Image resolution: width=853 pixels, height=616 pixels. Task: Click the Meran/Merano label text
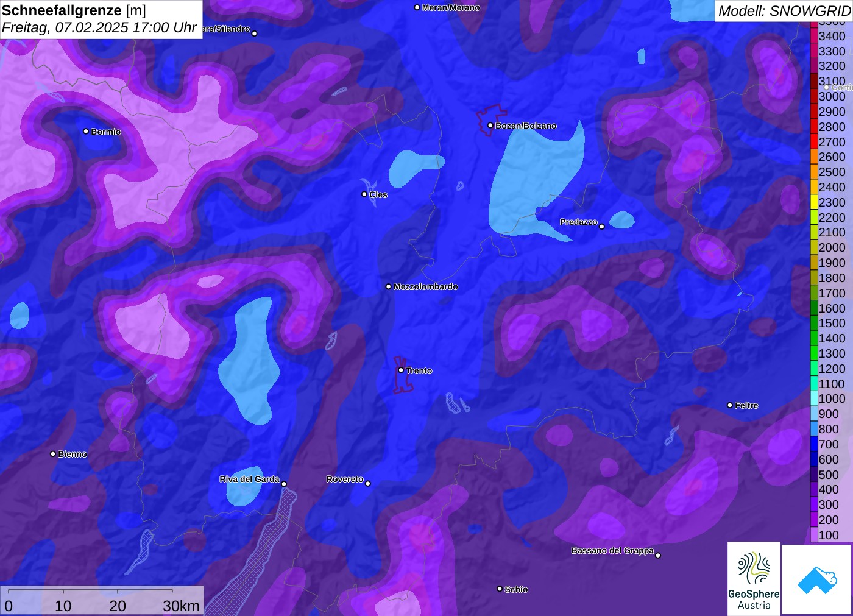pos(451,7)
